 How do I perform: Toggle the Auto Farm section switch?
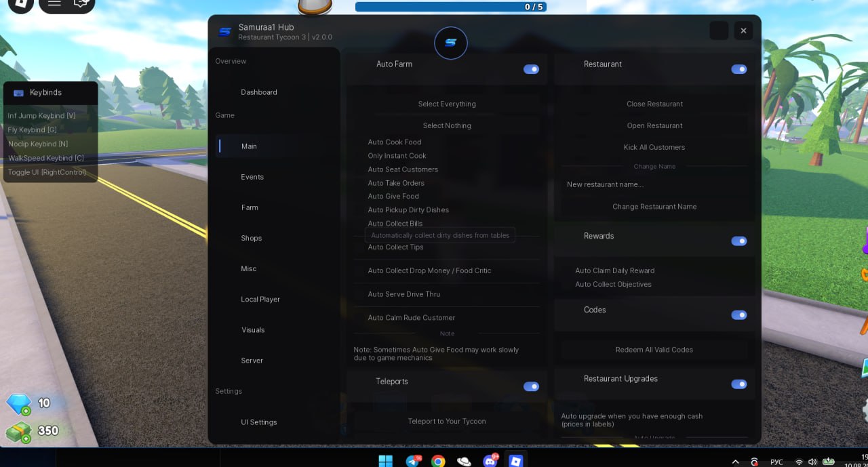[x=531, y=69]
